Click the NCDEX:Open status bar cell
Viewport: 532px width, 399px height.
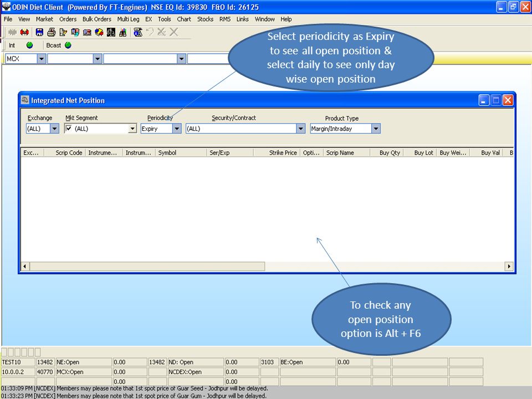(196, 372)
